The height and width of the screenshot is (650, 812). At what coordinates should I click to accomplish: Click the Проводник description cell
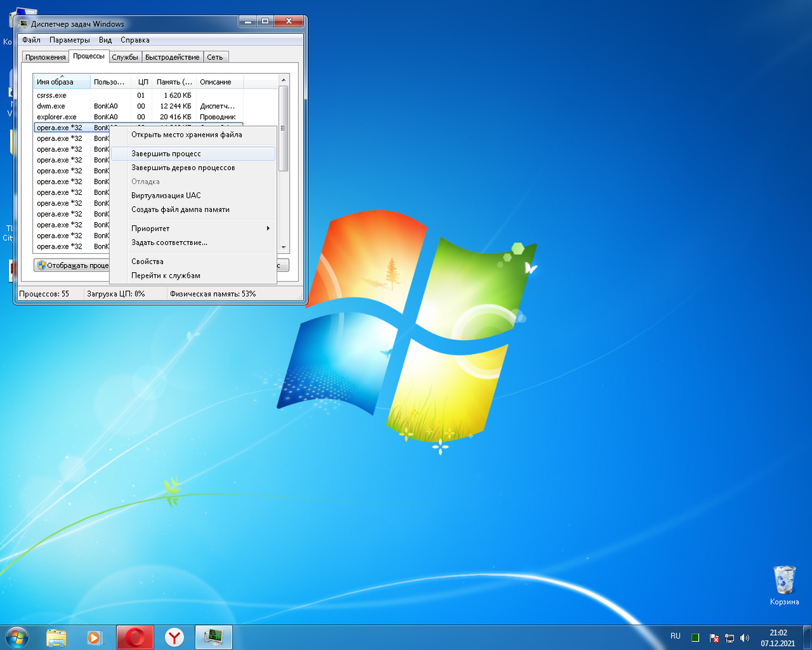(x=217, y=117)
